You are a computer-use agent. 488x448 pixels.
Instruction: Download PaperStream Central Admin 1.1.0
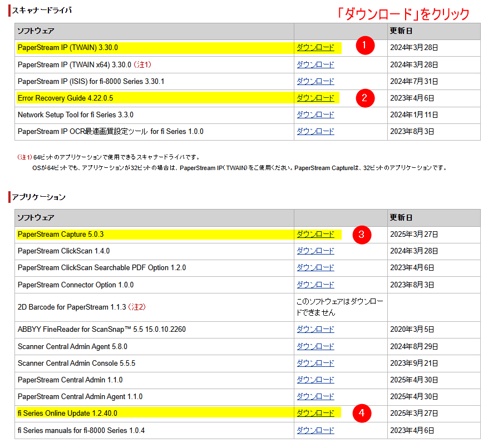(316, 380)
